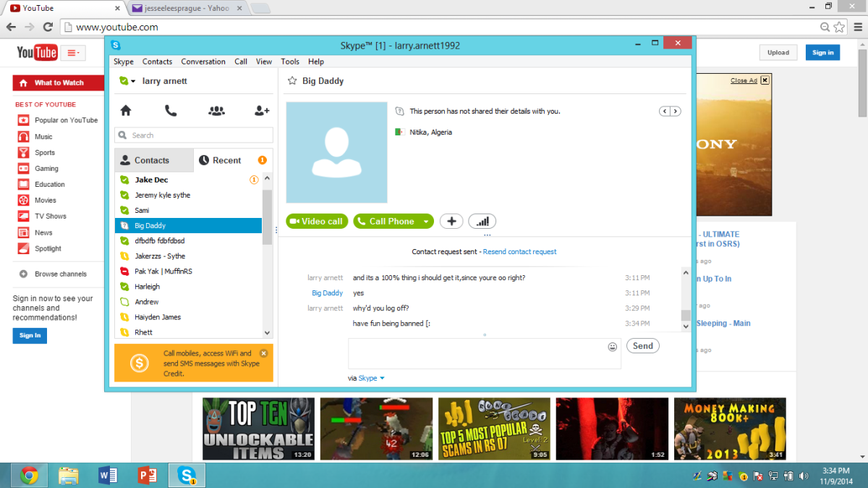Select Jake Dec contact

(x=188, y=180)
